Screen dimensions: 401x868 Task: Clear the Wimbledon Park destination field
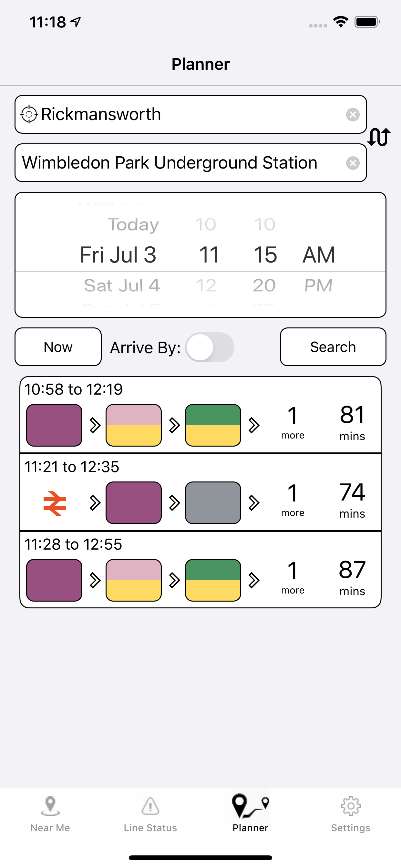[x=353, y=163]
